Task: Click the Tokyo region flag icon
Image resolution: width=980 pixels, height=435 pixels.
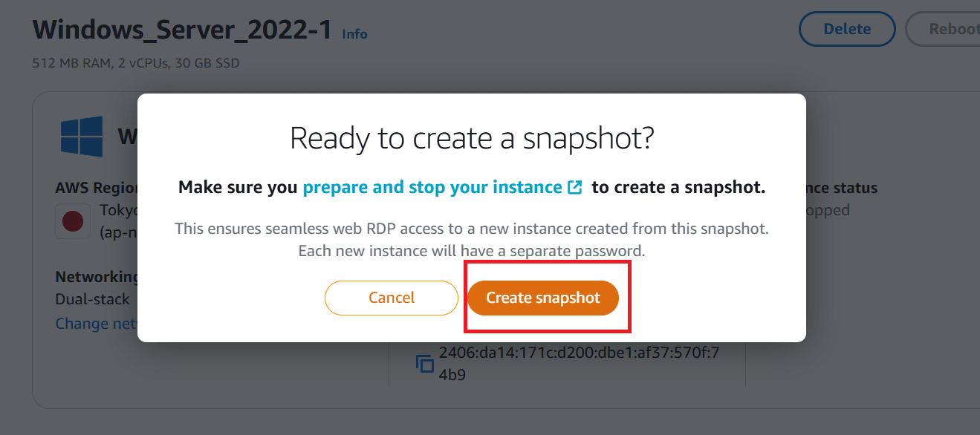Action: pos(73,220)
